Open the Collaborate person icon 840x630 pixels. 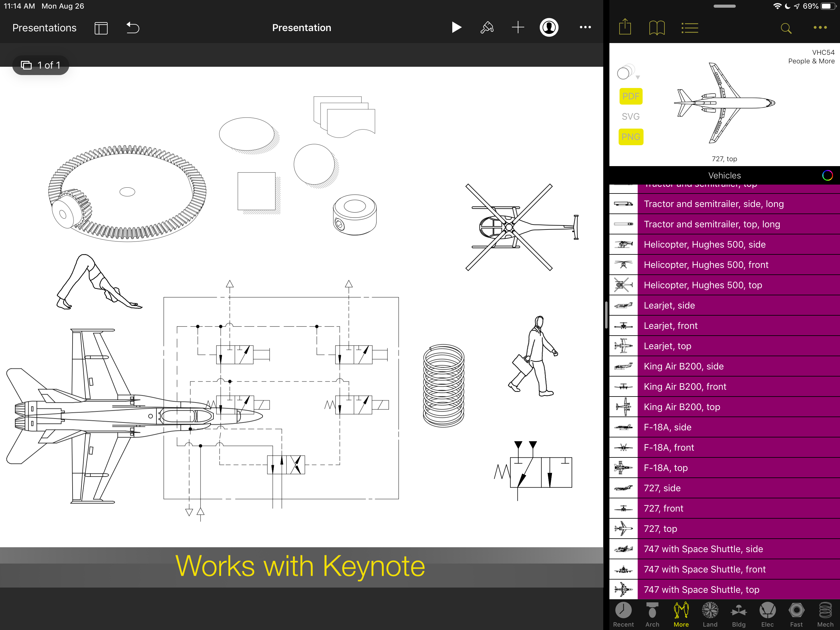(549, 28)
